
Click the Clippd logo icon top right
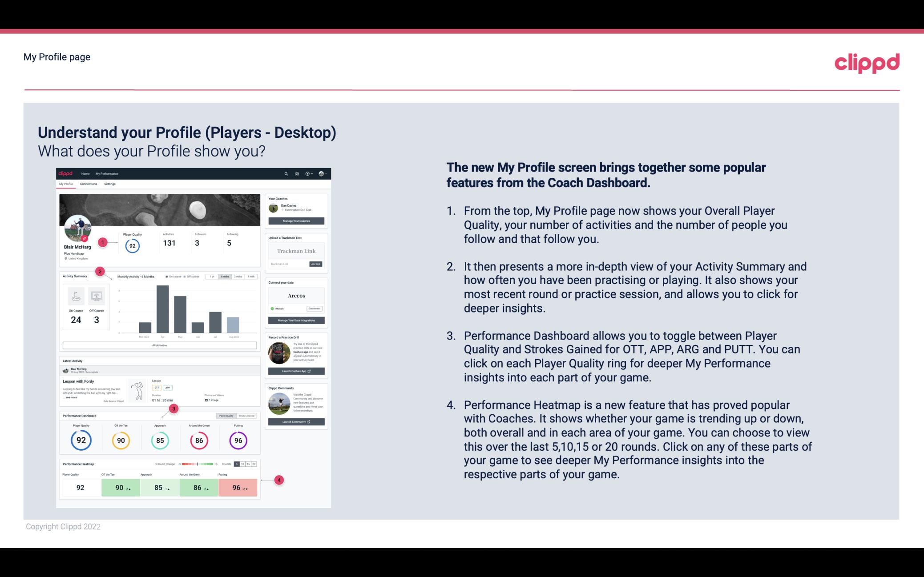click(x=867, y=62)
